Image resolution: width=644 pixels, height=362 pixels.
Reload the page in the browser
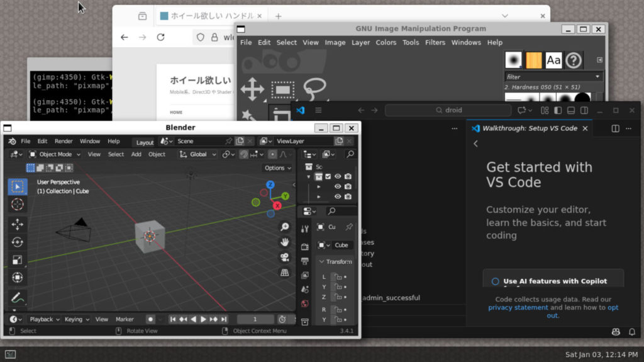point(160,37)
